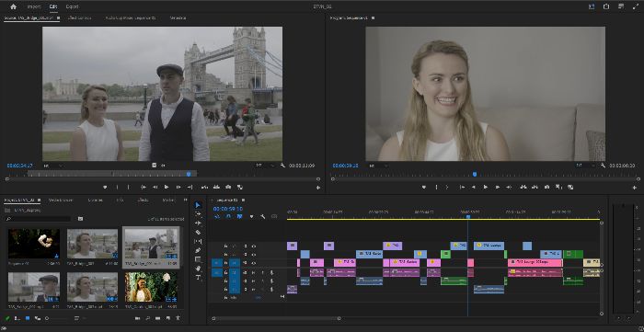Open Source monitor zoom level dropdown
644x332 pixels.
click(x=53, y=166)
